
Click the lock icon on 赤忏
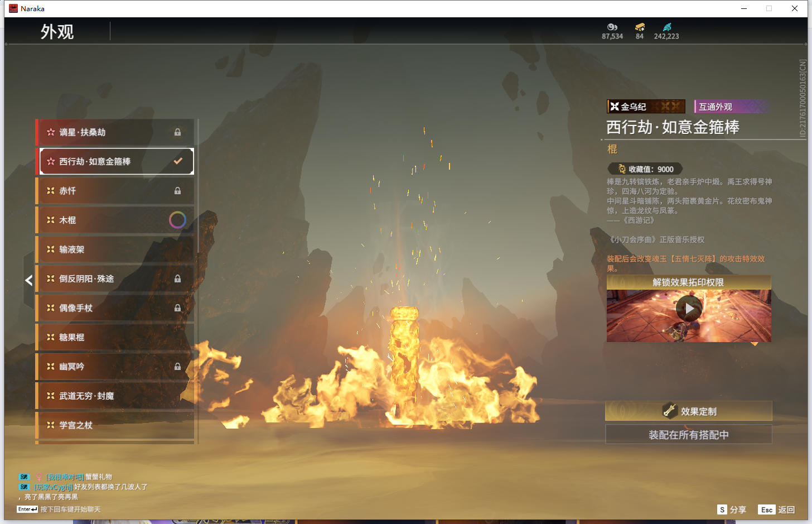(x=177, y=191)
